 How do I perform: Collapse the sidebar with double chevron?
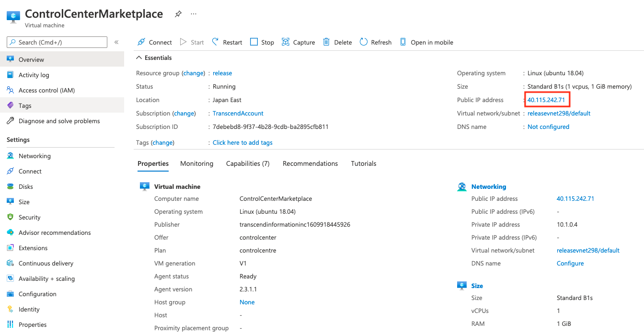[x=116, y=42]
